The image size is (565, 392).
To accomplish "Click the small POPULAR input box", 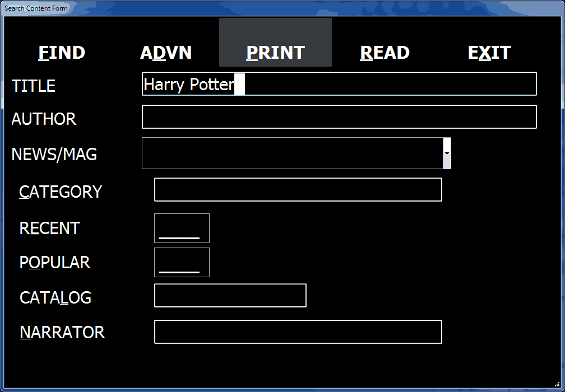I will [182, 262].
